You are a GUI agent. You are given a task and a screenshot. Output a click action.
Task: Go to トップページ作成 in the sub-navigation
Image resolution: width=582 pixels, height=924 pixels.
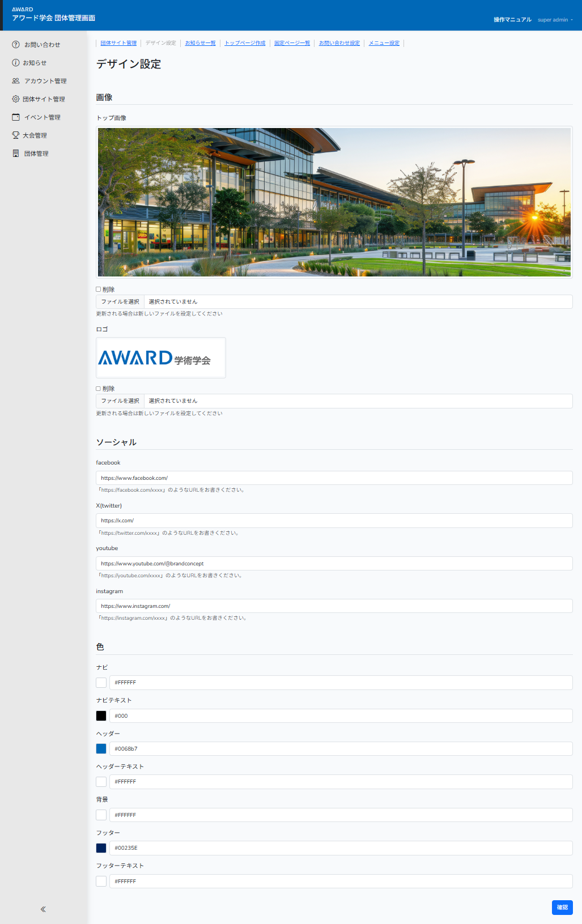pos(245,43)
